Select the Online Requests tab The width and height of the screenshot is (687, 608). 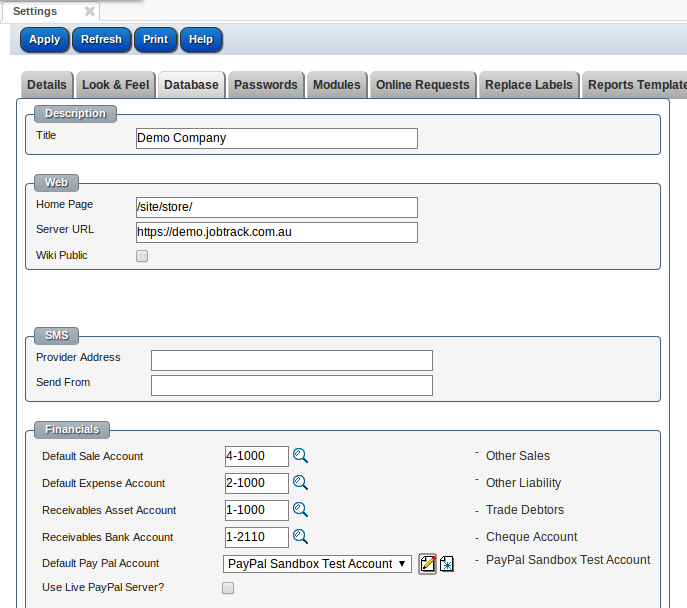[422, 85]
